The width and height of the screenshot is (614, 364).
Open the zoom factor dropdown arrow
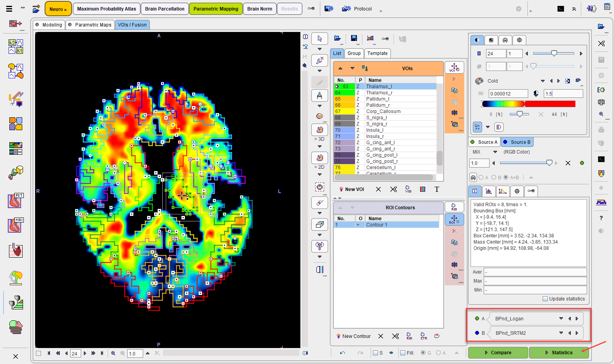click(x=147, y=353)
